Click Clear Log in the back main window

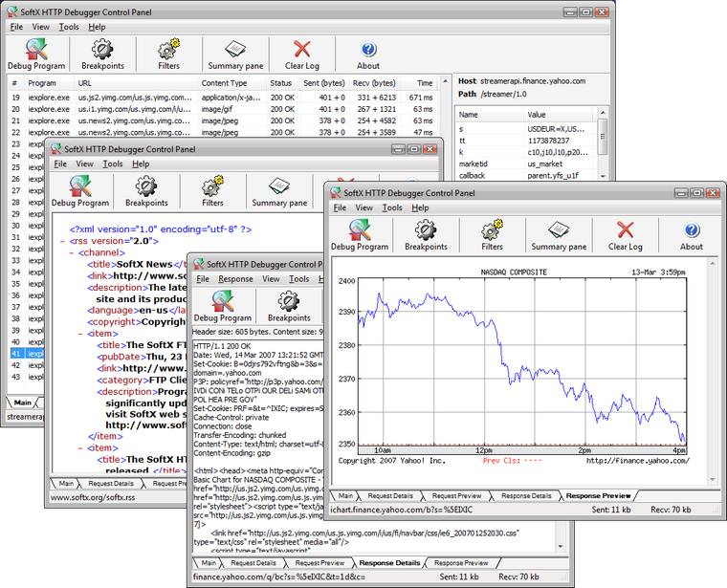point(302,54)
